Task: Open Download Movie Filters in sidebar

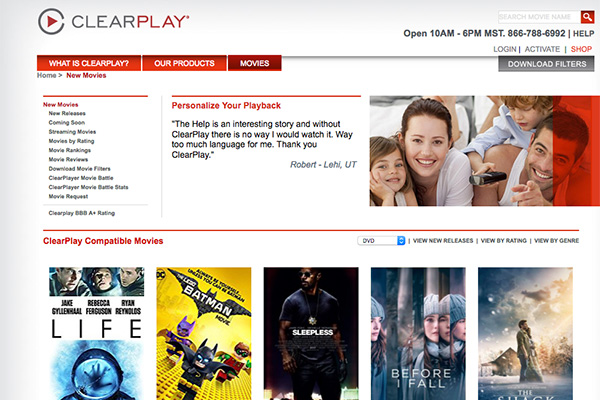Action: pyautogui.click(x=79, y=168)
